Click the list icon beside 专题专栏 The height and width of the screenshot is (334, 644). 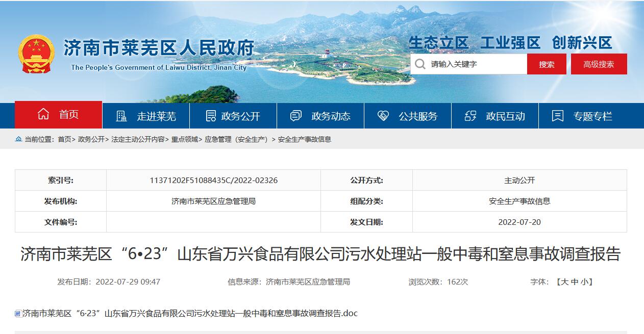558,116
